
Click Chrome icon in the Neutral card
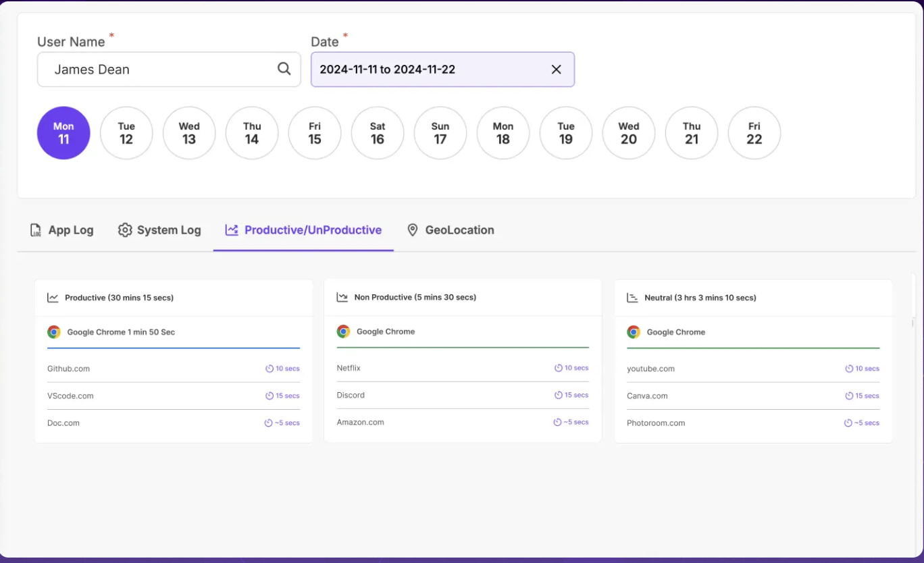tap(634, 332)
